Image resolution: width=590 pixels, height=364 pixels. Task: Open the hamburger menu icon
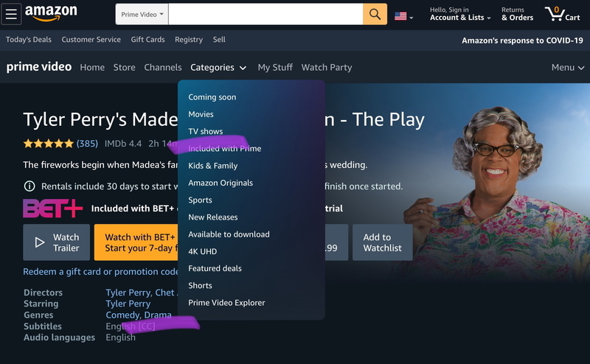point(11,14)
